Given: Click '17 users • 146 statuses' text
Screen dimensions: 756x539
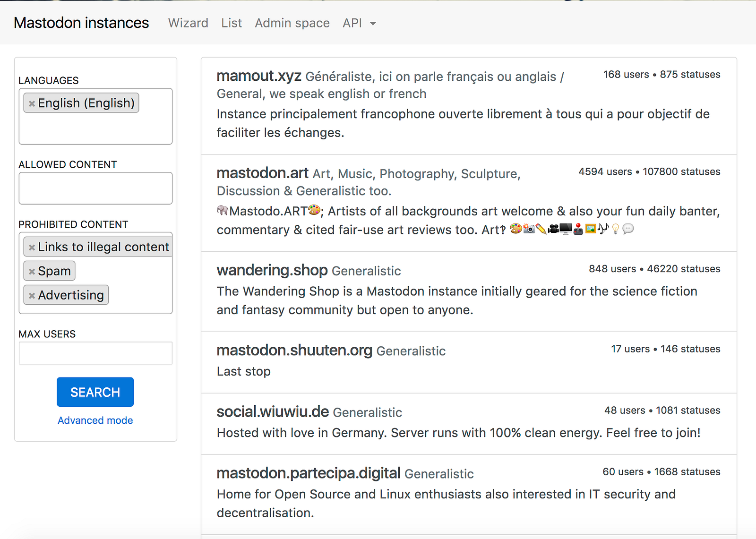Looking at the screenshot, I should click(665, 350).
